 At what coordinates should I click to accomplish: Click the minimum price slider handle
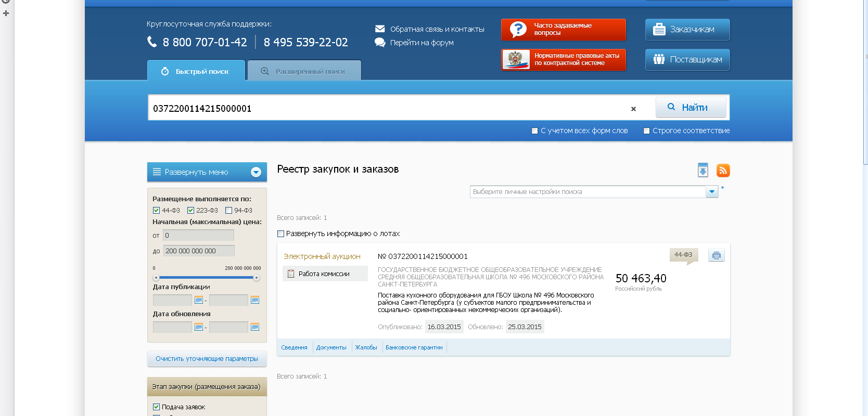pyautogui.click(x=156, y=278)
